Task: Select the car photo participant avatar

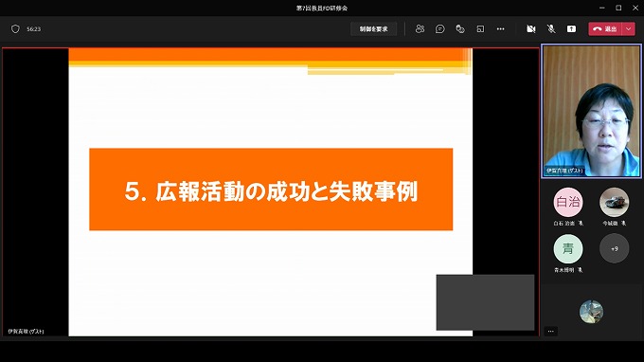Action: coord(614,202)
